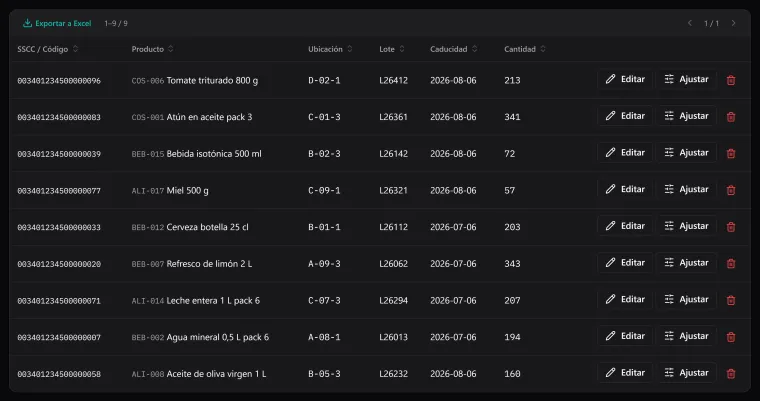
Task: Select SSCC code ending in 000058
Action: pyautogui.click(x=59, y=374)
